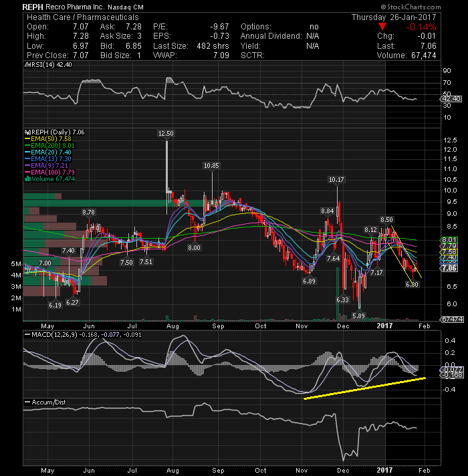Image resolution: width=468 pixels, height=476 pixels.
Task: Click the Recro Pharma Inc. company name
Action: tap(75, 7)
